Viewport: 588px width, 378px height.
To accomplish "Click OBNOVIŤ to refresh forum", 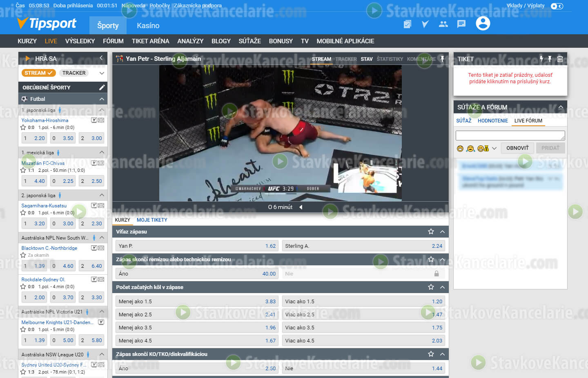I will click(x=517, y=148).
